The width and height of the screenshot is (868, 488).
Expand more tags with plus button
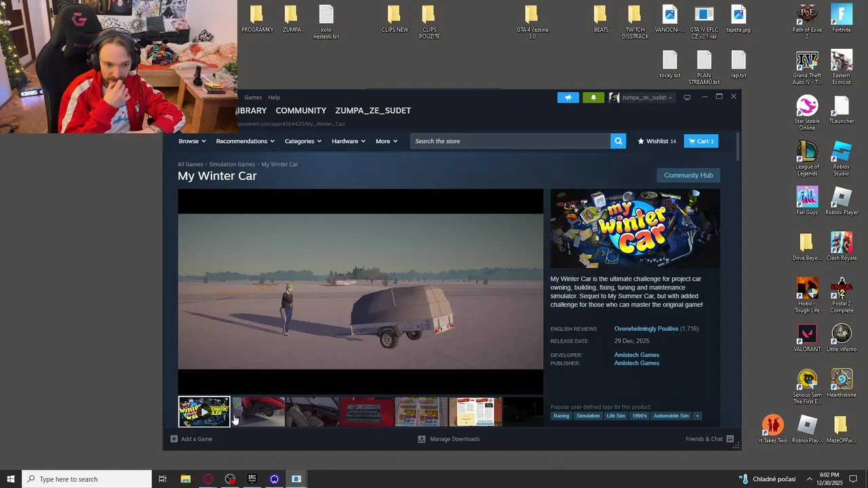click(697, 415)
